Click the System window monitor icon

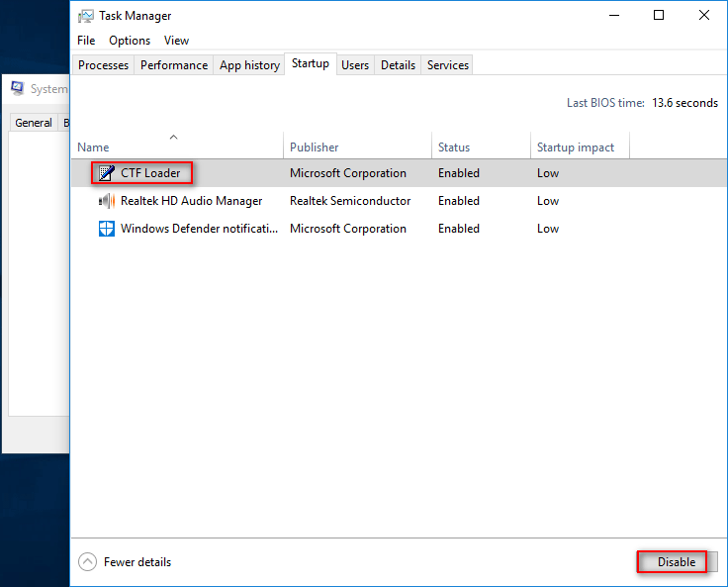coord(18,88)
